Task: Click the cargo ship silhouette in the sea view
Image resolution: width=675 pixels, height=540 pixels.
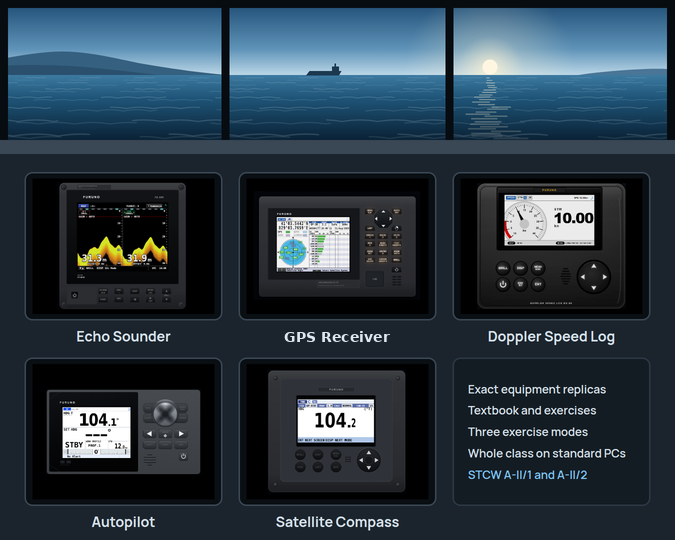Action: (x=324, y=70)
